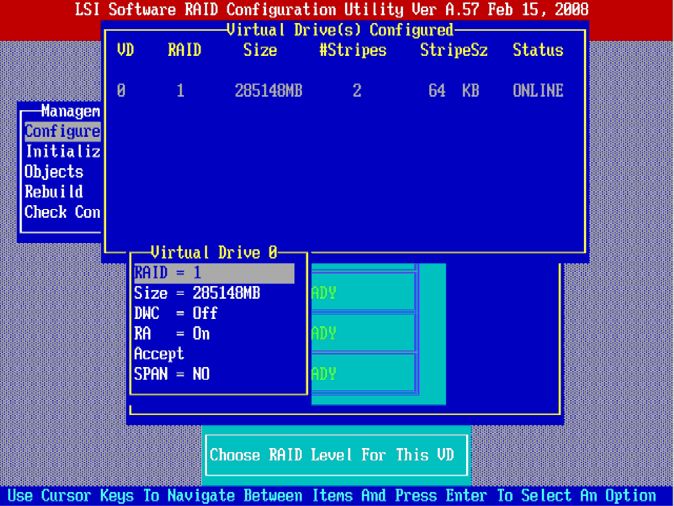Open the Initialize management menu entry
Viewport: 674px width, 506px height.
pyautogui.click(x=63, y=151)
